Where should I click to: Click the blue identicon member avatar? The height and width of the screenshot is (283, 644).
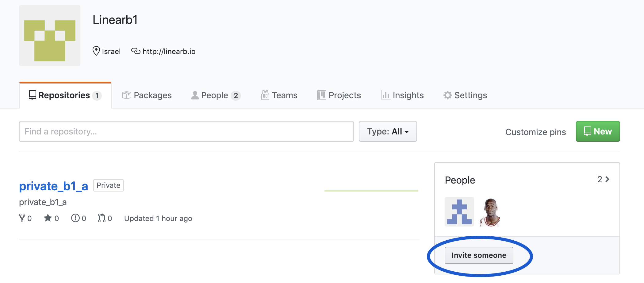pyautogui.click(x=459, y=212)
